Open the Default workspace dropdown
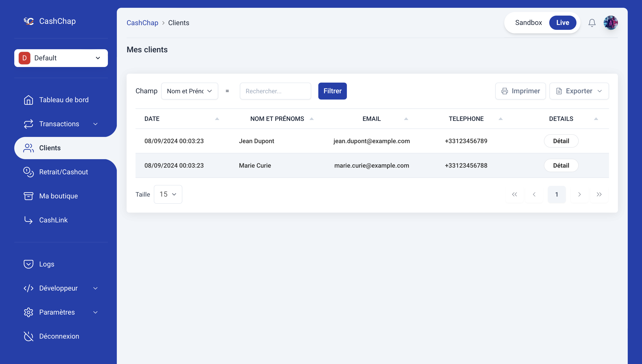Image resolution: width=642 pixels, height=364 pixels. [x=61, y=58]
